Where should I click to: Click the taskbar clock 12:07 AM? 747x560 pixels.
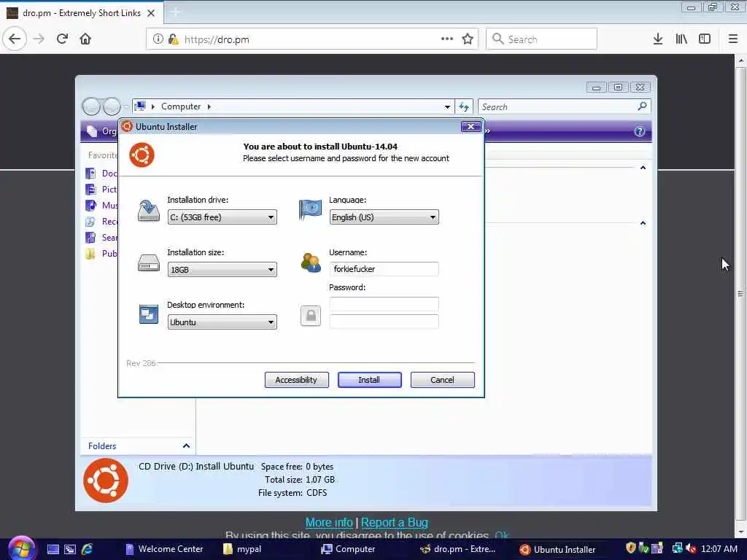(x=719, y=549)
